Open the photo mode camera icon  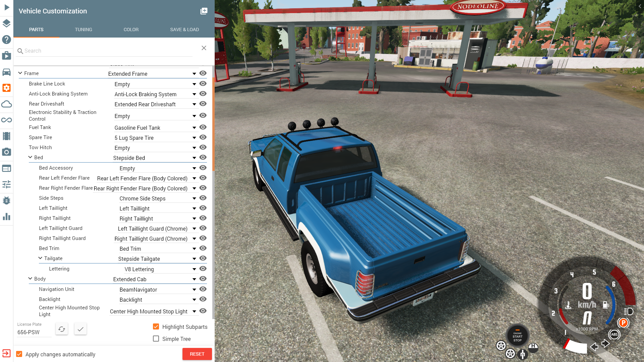tap(7, 152)
